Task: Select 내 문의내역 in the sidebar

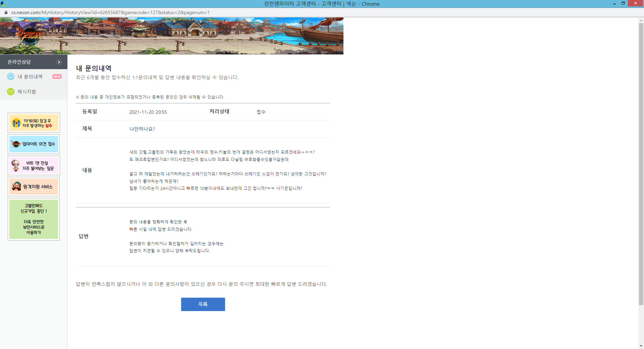Action: 30,77
